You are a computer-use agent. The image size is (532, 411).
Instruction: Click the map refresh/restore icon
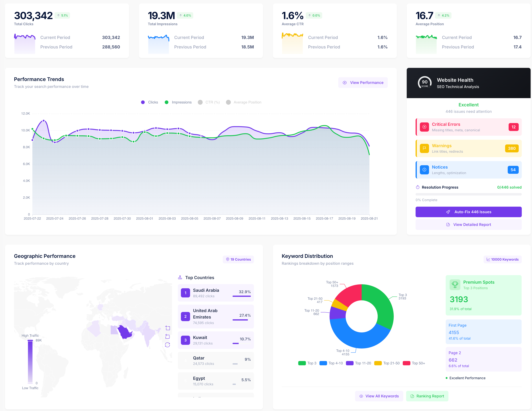[168, 345]
